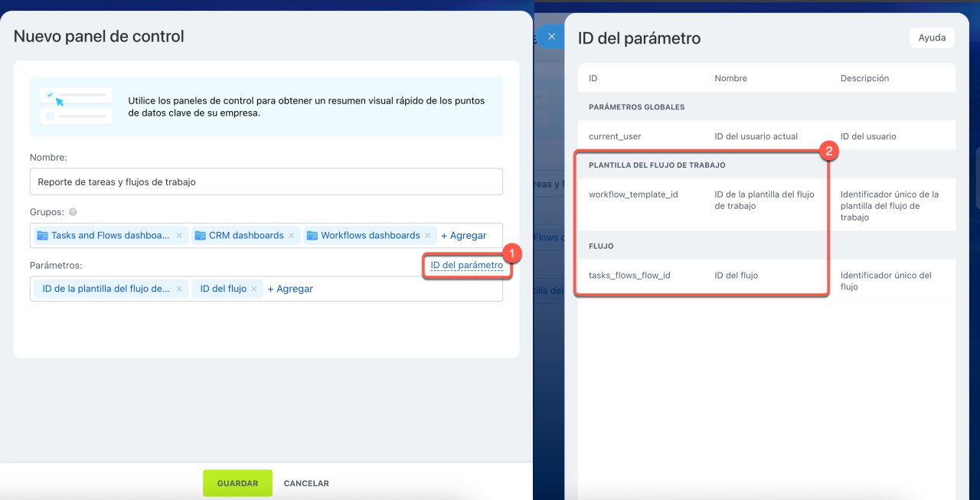Remove ID de la plantilla parameter tag
This screenshot has width=980, height=500.
click(x=178, y=289)
